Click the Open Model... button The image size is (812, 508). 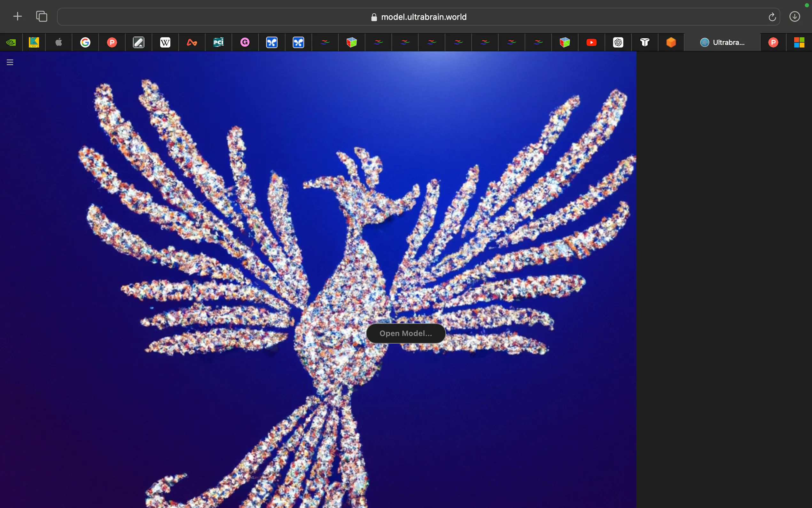coord(406,333)
